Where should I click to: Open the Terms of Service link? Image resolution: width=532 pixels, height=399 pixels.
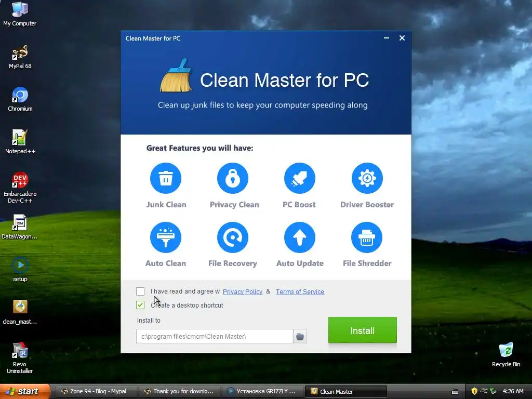point(300,292)
